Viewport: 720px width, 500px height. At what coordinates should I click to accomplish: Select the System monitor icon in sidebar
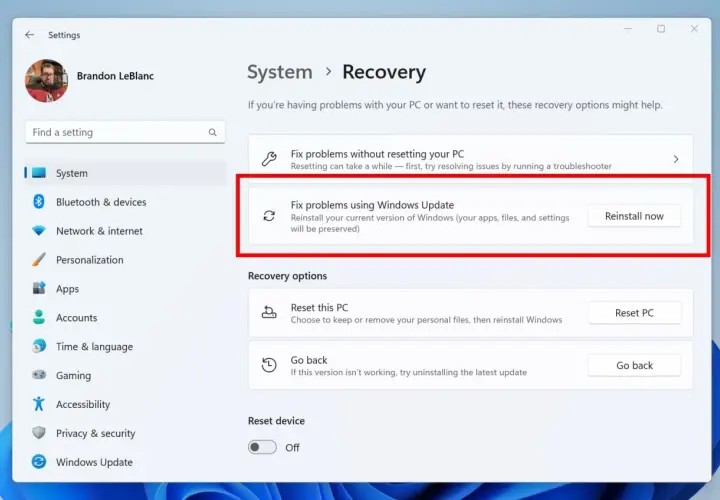[x=39, y=173]
